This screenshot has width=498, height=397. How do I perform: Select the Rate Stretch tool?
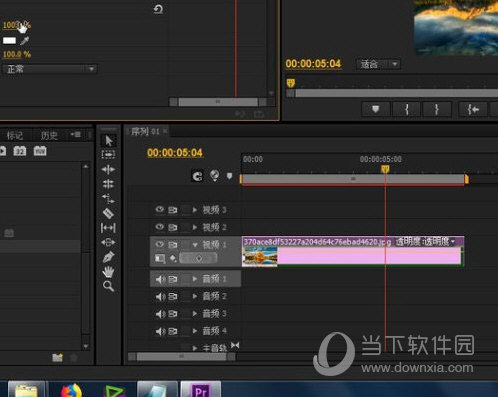(x=108, y=199)
